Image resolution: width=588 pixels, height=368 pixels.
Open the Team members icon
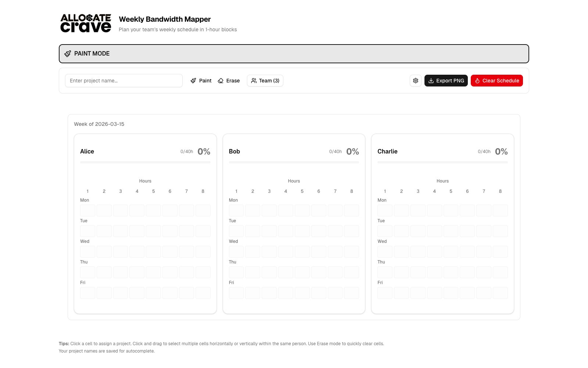(254, 81)
